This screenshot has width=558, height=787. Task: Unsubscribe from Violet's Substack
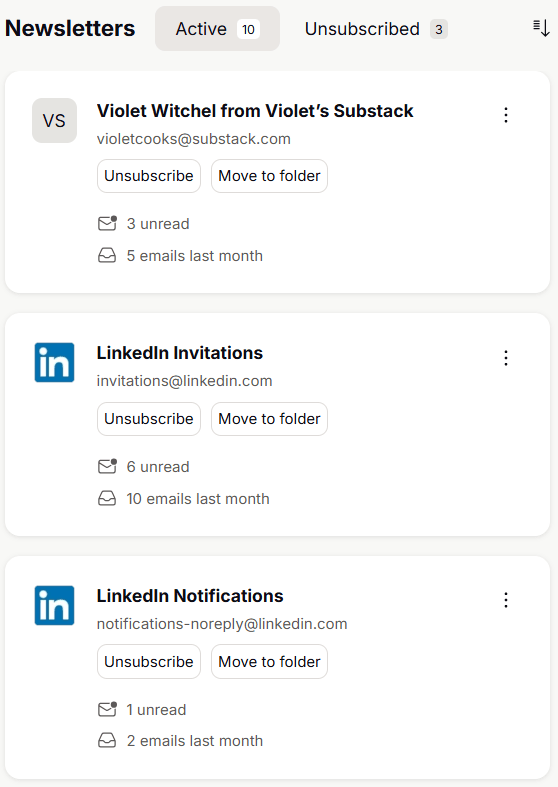149,176
